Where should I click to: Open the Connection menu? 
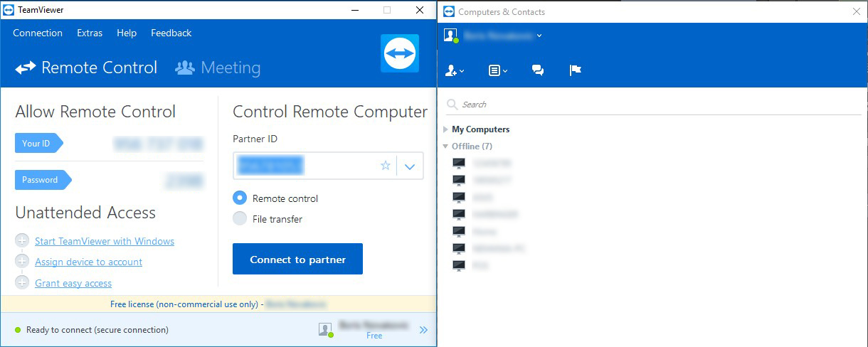pyautogui.click(x=38, y=33)
